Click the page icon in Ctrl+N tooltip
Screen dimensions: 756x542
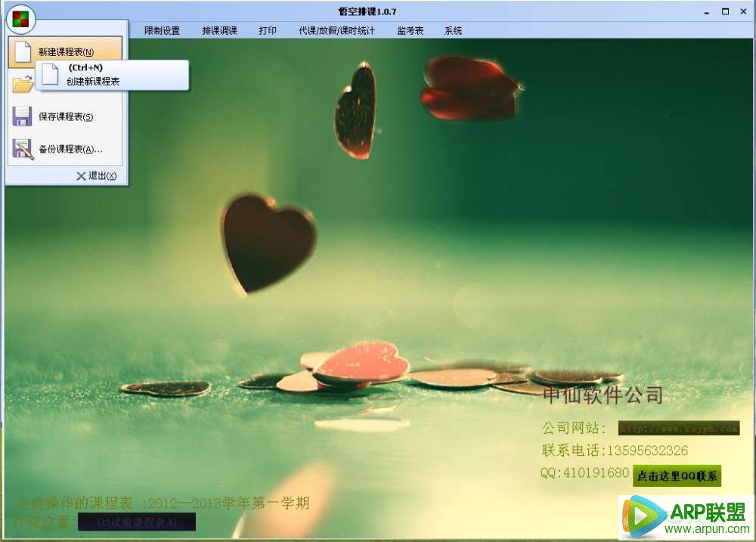pos(51,74)
